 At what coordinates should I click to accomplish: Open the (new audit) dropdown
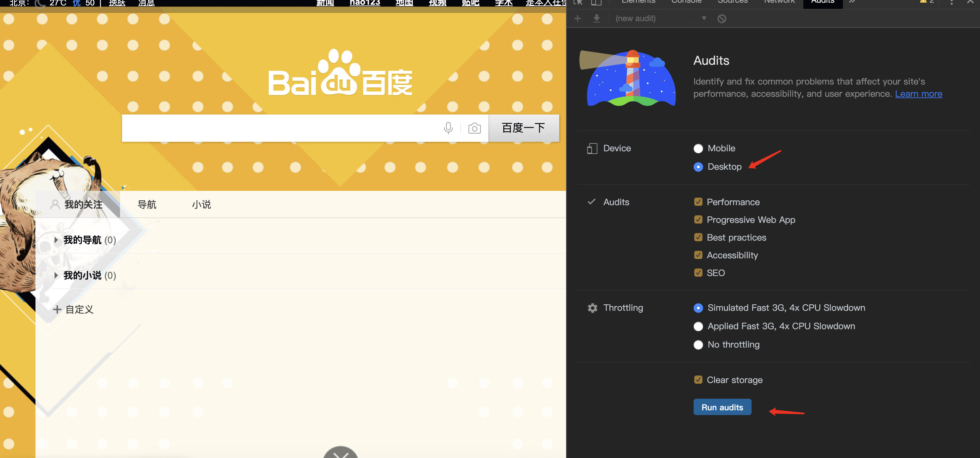(x=661, y=18)
